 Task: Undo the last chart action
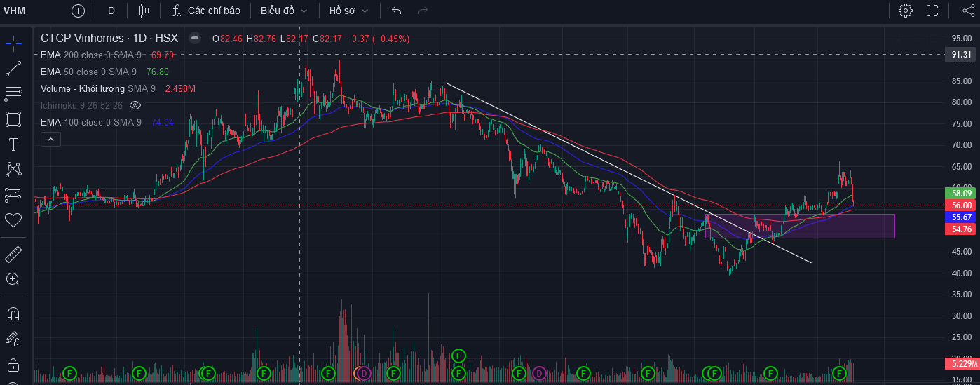(x=397, y=11)
